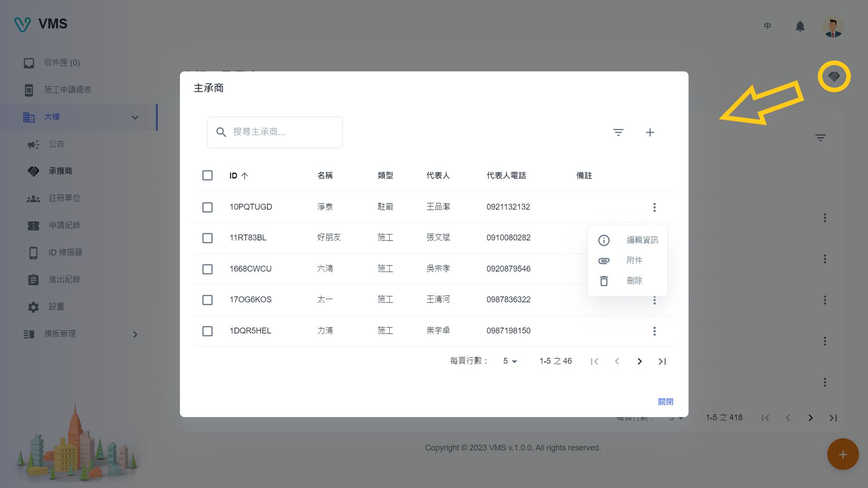Tick the checkbox for 1668CWCU
The image size is (868, 488).
(208, 269)
